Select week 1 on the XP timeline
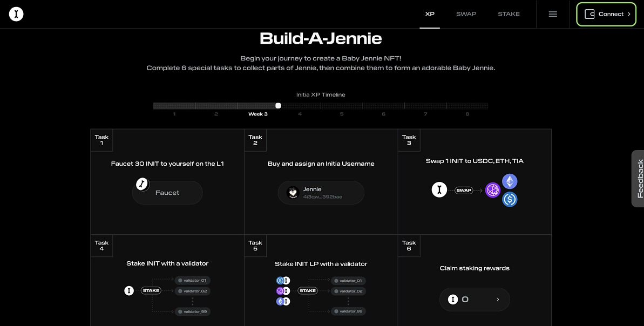This screenshot has height=326, width=644. (174, 114)
